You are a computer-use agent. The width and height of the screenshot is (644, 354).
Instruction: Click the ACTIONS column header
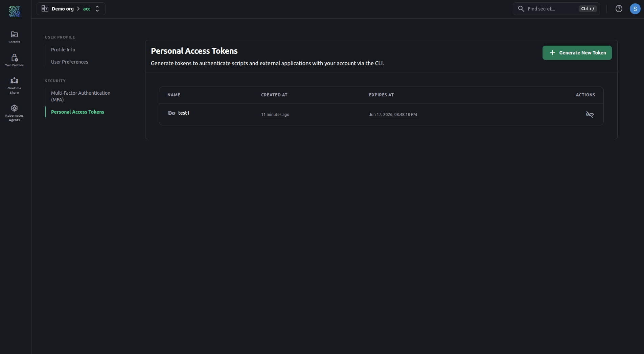(585, 95)
